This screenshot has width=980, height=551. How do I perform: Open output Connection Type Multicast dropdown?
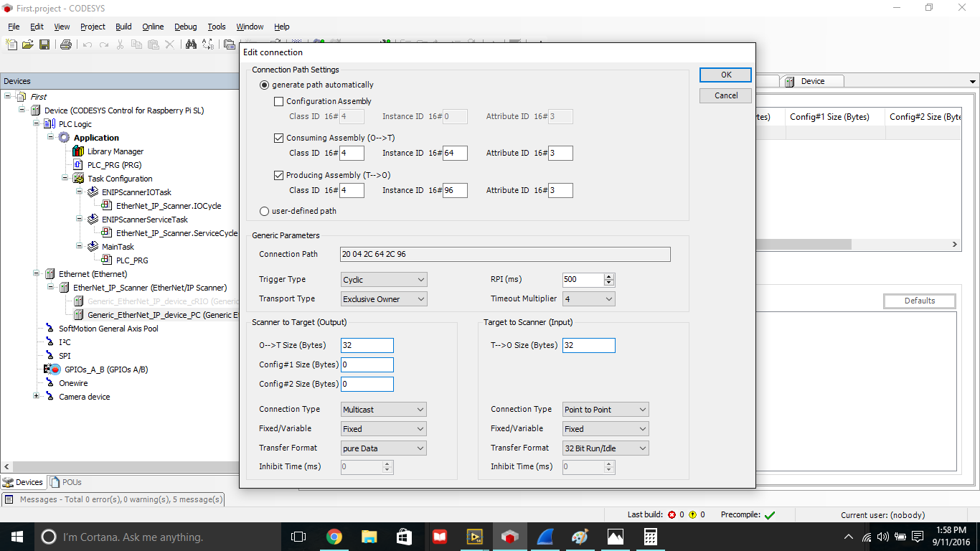pos(384,410)
